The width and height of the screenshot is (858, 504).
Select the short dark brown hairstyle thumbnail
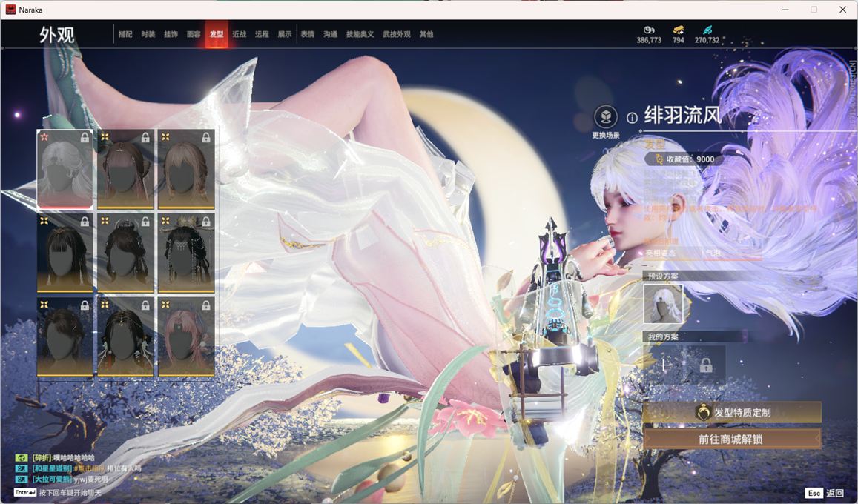click(65, 336)
